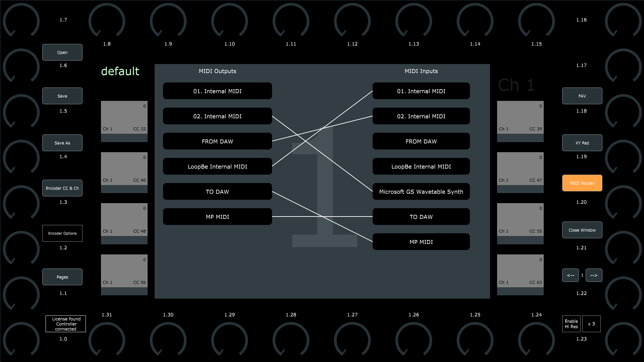Click License found Controller connected status

pyautogui.click(x=66, y=324)
